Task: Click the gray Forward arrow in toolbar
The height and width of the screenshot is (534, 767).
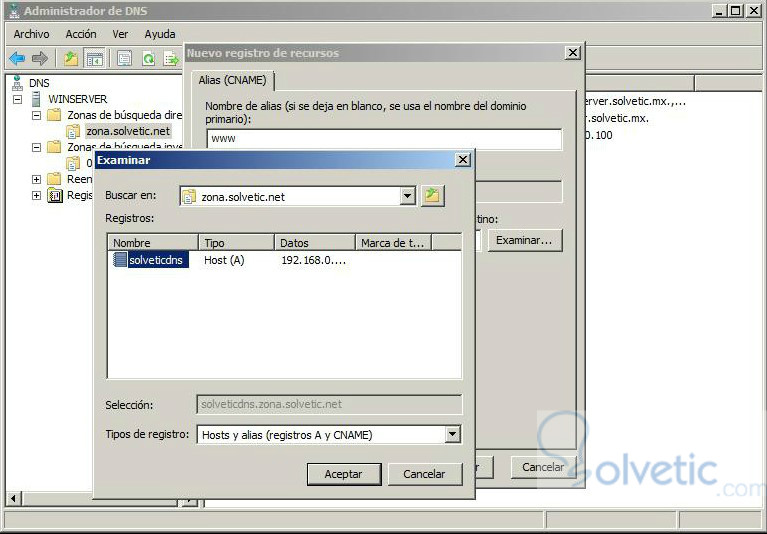Action: (x=40, y=59)
